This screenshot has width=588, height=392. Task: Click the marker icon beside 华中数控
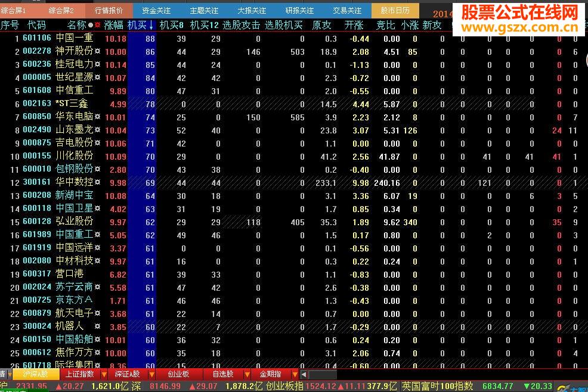click(x=97, y=182)
